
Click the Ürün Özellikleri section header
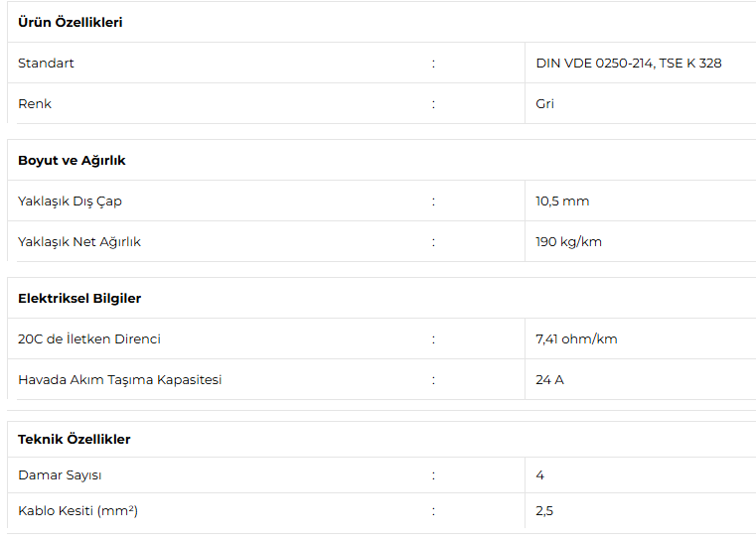tap(71, 22)
